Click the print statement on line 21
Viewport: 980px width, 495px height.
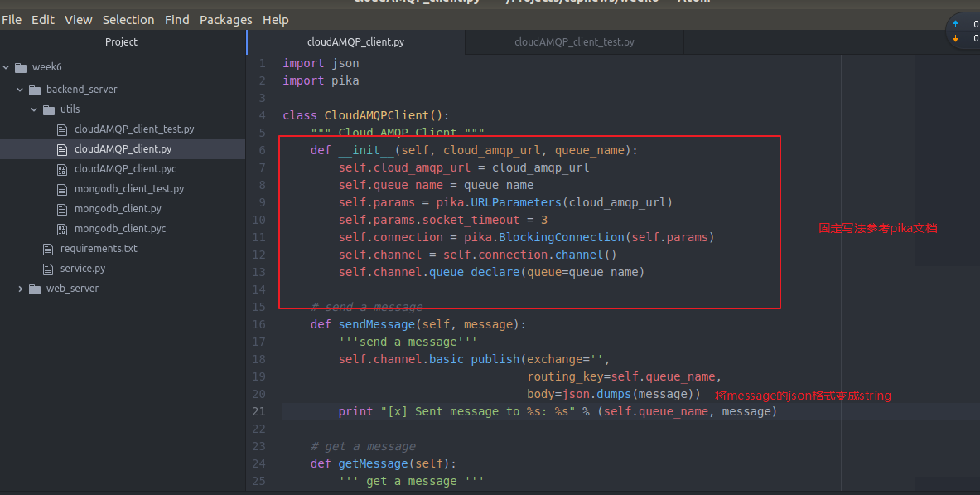click(558, 411)
